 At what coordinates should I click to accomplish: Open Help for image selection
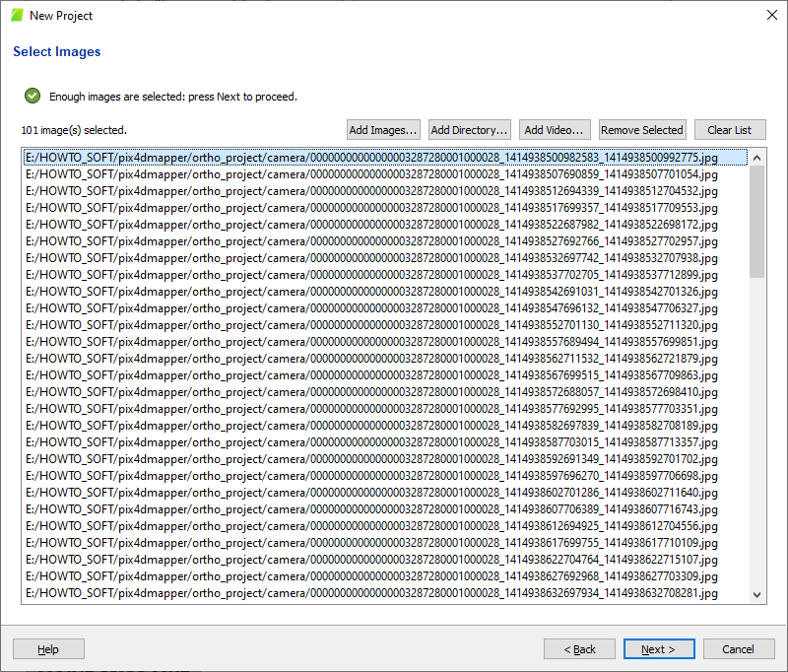click(48, 649)
